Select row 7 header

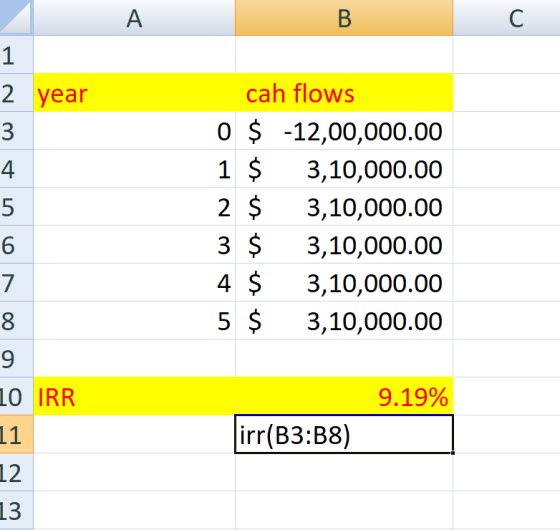coord(16,282)
